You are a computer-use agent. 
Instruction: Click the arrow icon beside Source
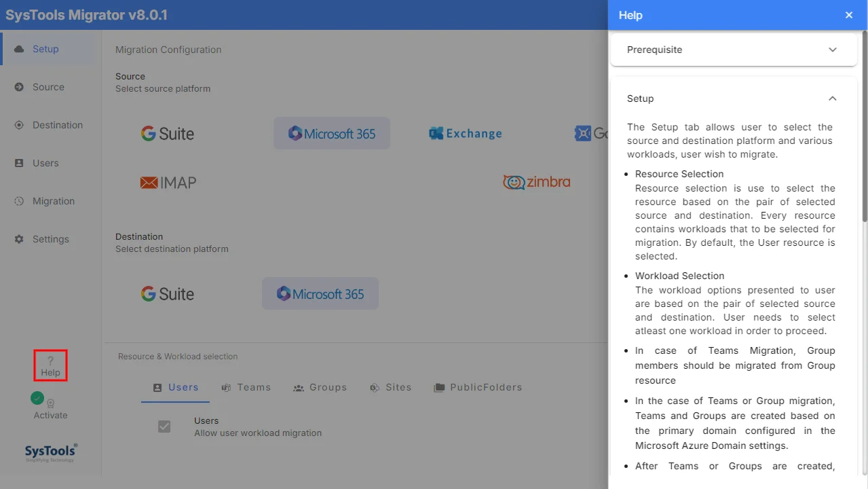click(19, 87)
